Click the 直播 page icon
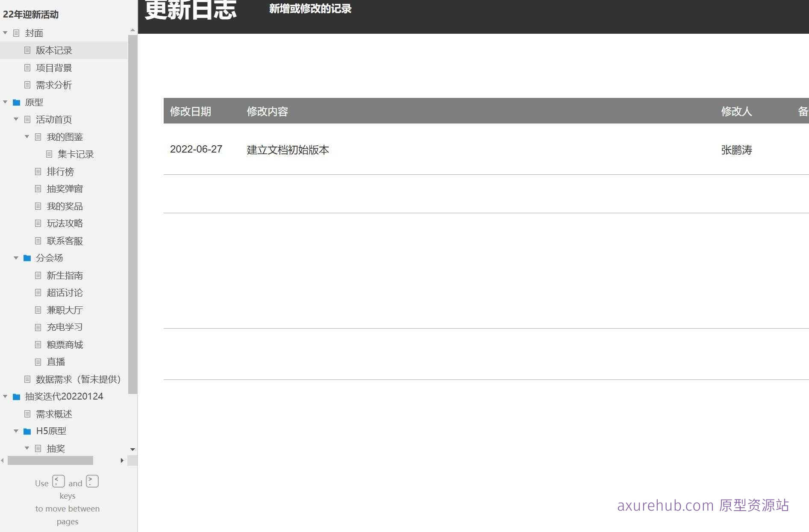This screenshot has width=809, height=532. point(38,362)
